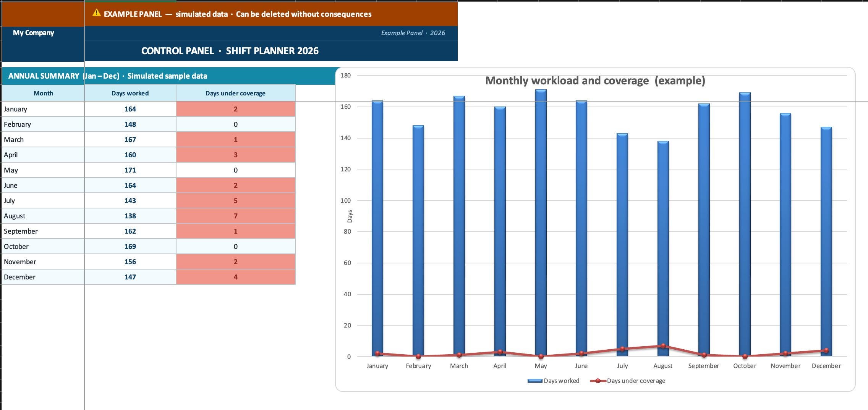Click the days worked value 143
Image resolution: width=868 pixels, height=410 pixels.
tap(130, 201)
